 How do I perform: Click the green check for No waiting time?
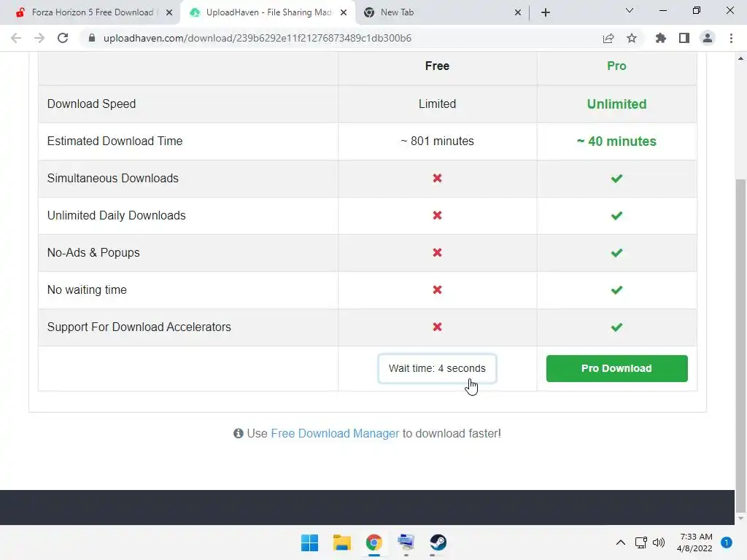click(616, 289)
